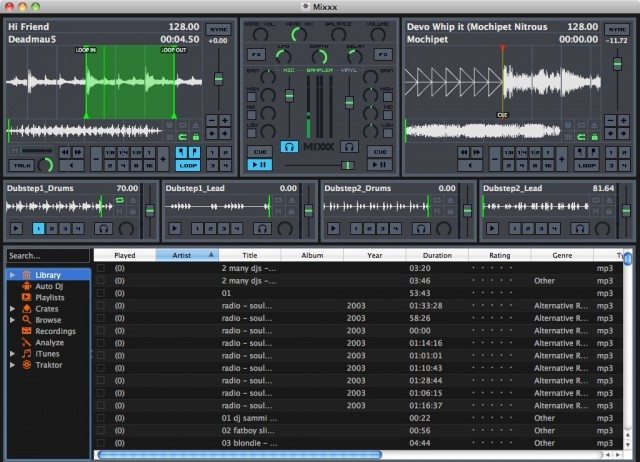Screen dimensions: 640x462
Task: Click eject icon on left deck
Action: pos(196,125)
